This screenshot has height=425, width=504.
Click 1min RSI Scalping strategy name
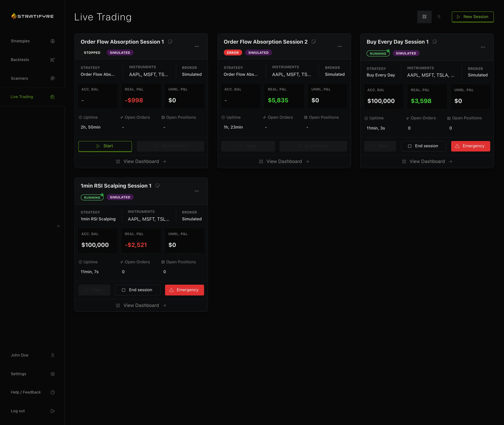[98, 219]
